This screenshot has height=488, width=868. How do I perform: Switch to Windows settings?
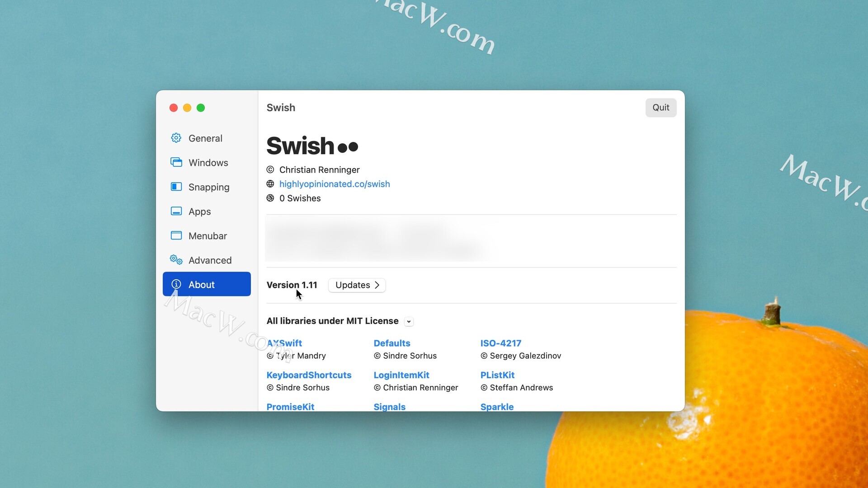(207, 163)
